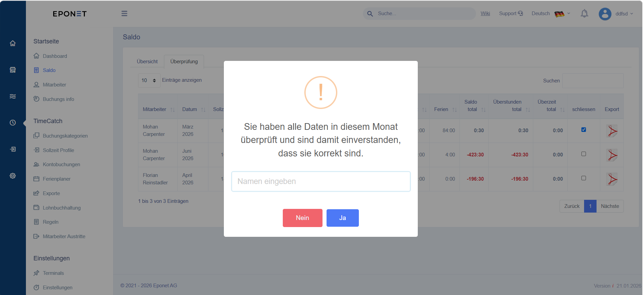Click the Dashboard house icon

tap(36, 56)
